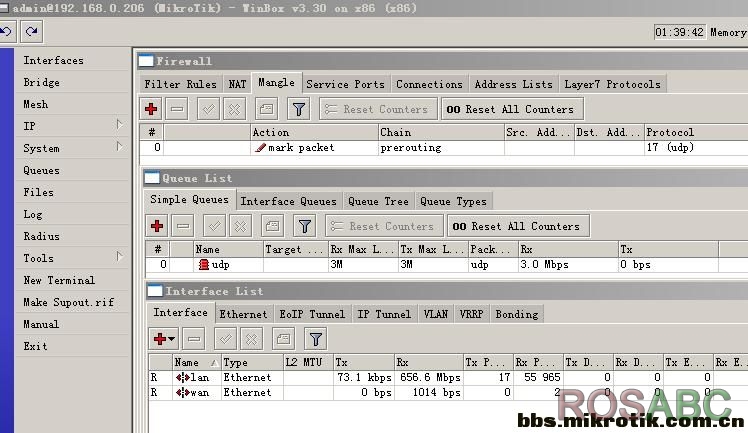The width and height of the screenshot is (748, 433).
Task: Remove selected interface with minus button
Action: pyautogui.click(x=194, y=339)
